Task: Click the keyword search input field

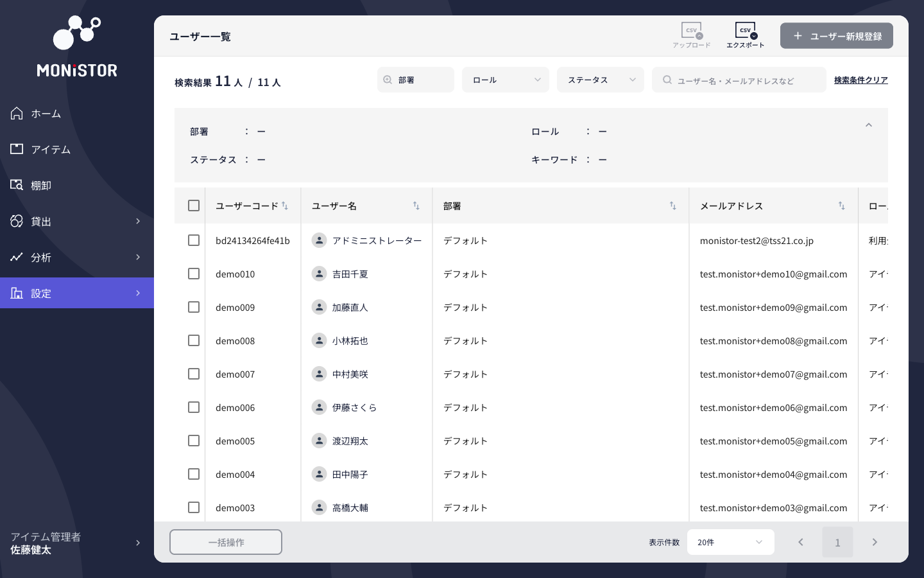Action: (x=739, y=79)
